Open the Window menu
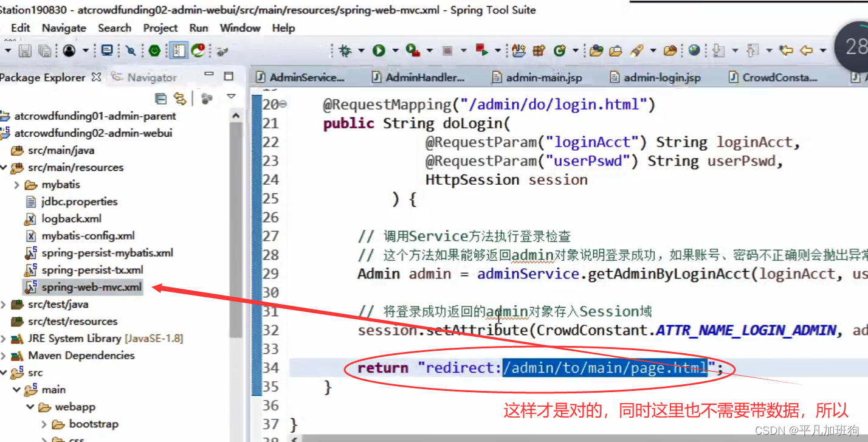The width and height of the screenshot is (868, 442). pos(240,28)
